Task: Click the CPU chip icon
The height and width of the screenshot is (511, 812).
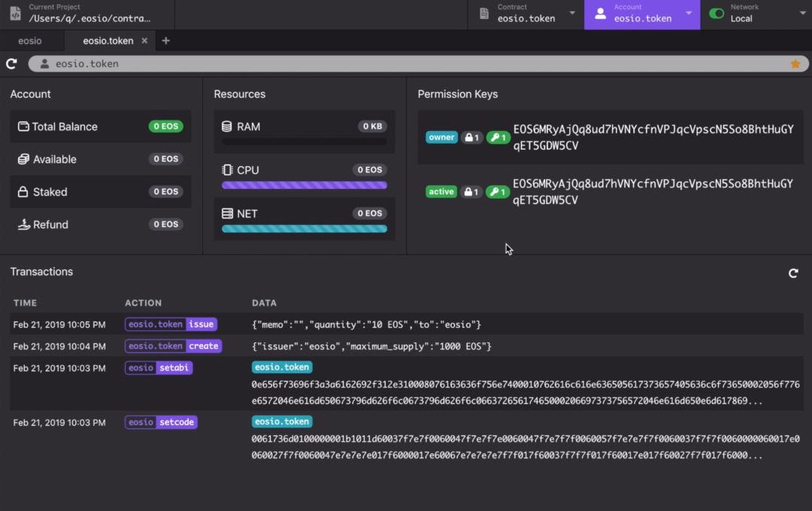Action: point(227,170)
